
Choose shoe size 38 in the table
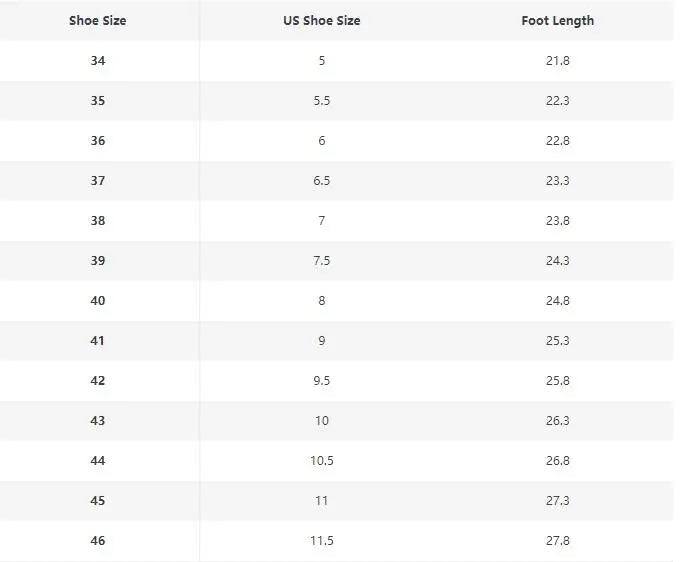[x=98, y=221]
